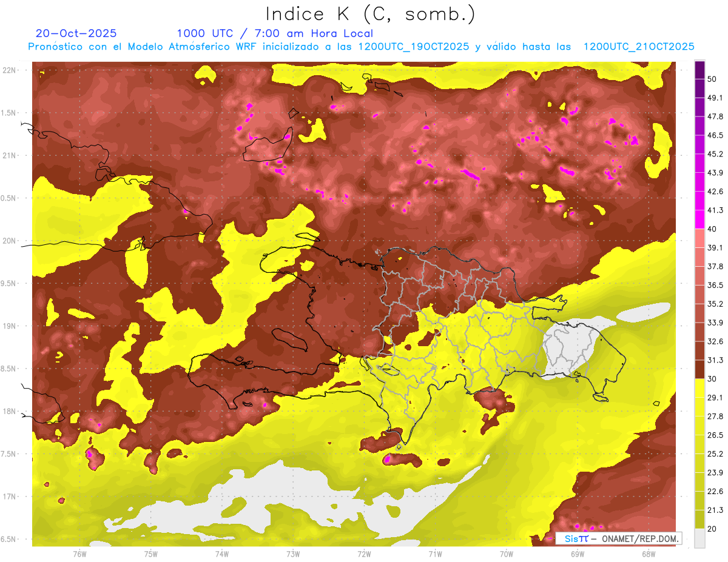Click the 20N latitude label
This screenshot has width=728, height=562.
pos(10,241)
